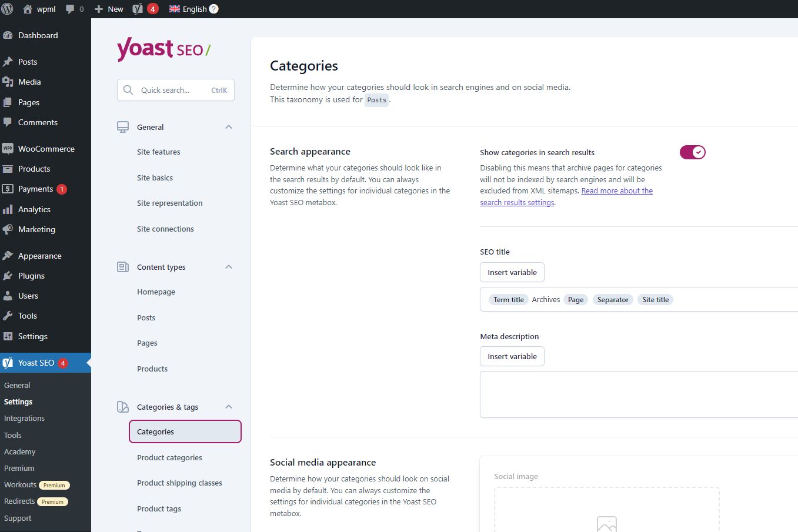Image resolution: width=798 pixels, height=532 pixels.
Task: Click the WooCommerce icon
Action: (8, 149)
